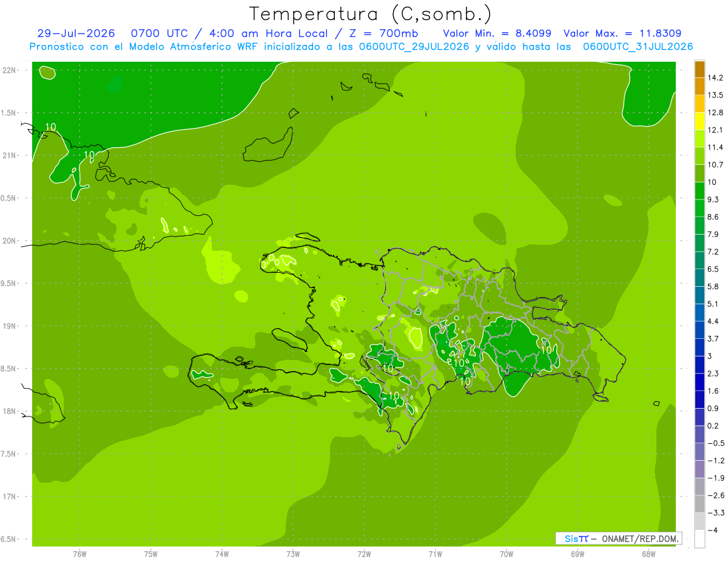Click the latitude label "18N"
The width and height of the screenshot is (728, 562).
tap(9, 411)
